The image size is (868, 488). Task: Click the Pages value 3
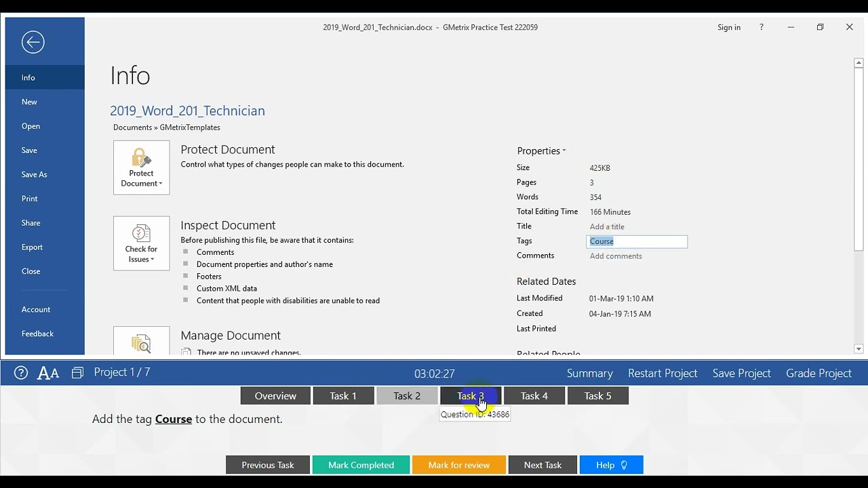point(591,183)
